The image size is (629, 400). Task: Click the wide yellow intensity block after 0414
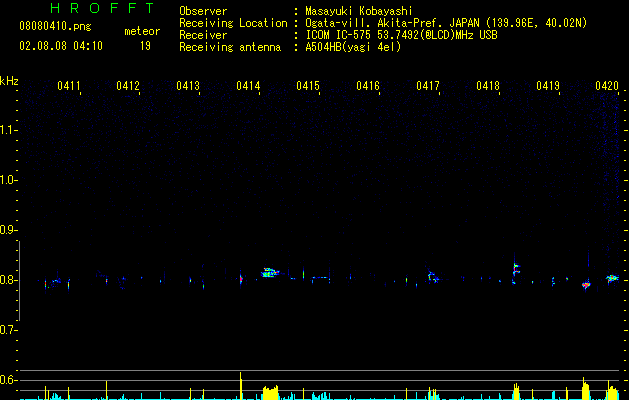[x=270, y=393]
